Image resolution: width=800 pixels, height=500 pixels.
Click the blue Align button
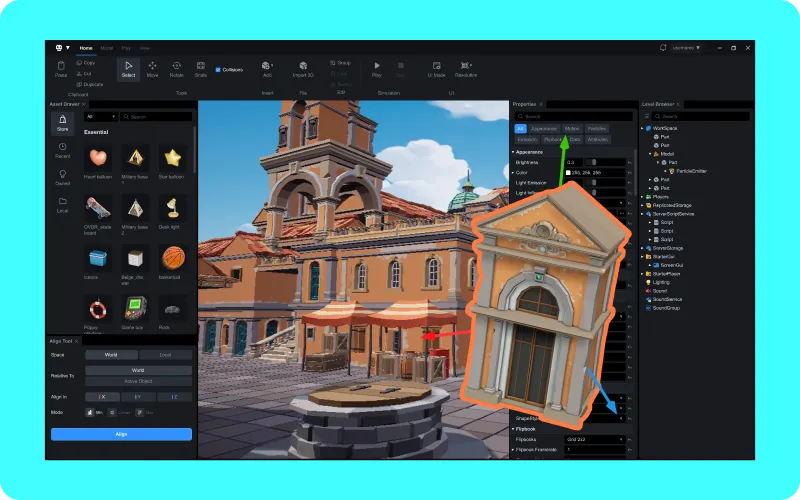121,434
